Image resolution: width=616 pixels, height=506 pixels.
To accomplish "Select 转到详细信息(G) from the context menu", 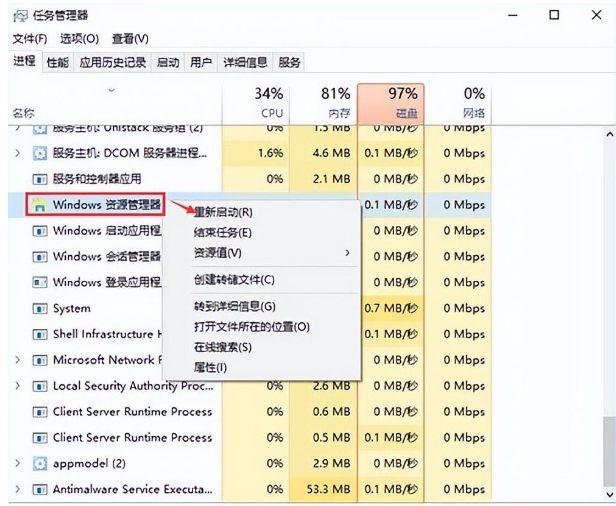I will point(235,306).
